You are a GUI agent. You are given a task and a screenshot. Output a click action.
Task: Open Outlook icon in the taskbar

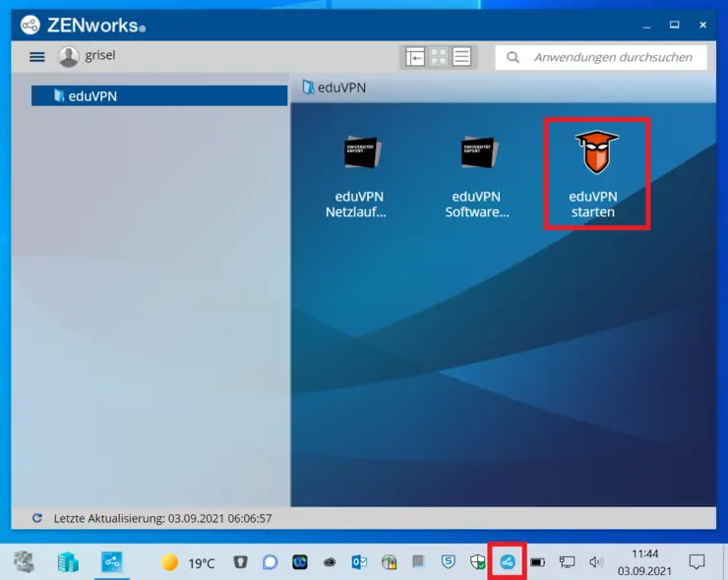point(360,562)
